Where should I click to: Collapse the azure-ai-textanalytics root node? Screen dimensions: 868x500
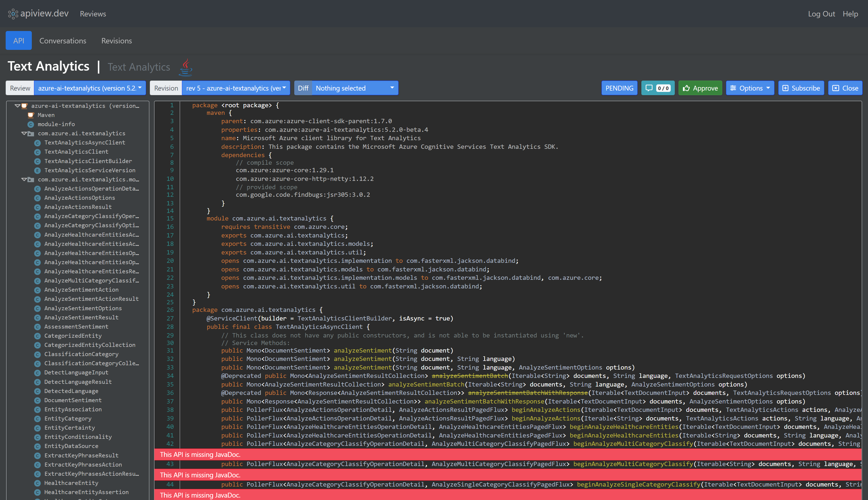coord(17,106)
